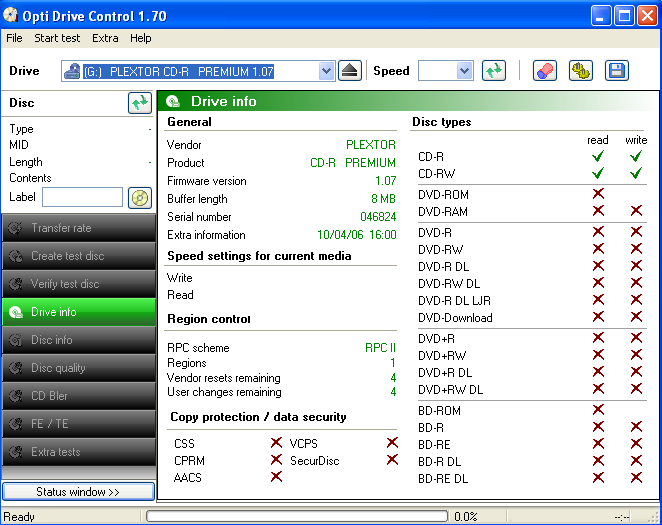Image resolution: width=662 pixels, height=525 pixels.
Task: Switch to Transfer rate test
Action: [x=78, y=228]
